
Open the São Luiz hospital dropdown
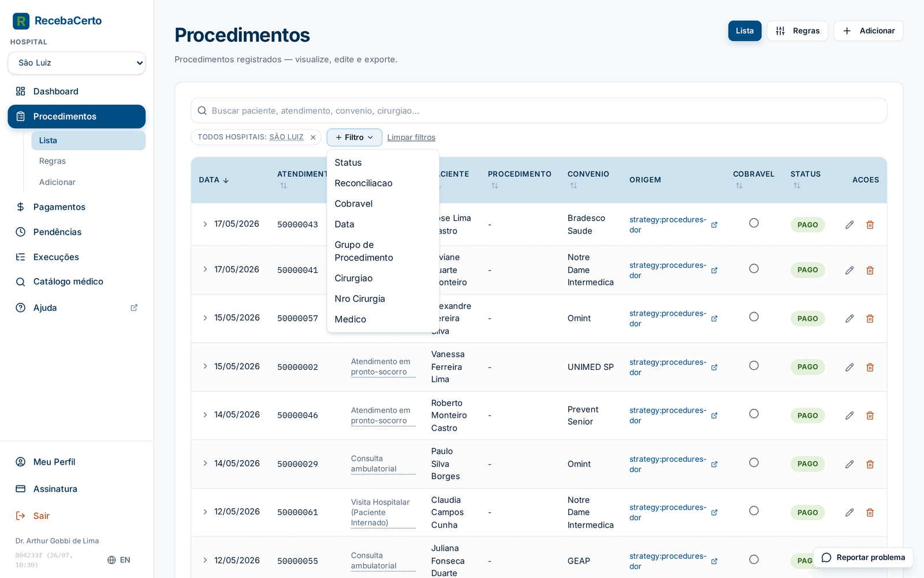coord(76,63)
